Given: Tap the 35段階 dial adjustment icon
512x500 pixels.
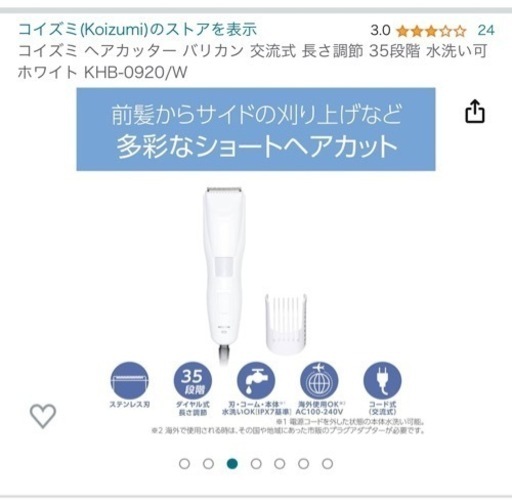Looking at the screenshot, I should (193, 381).
